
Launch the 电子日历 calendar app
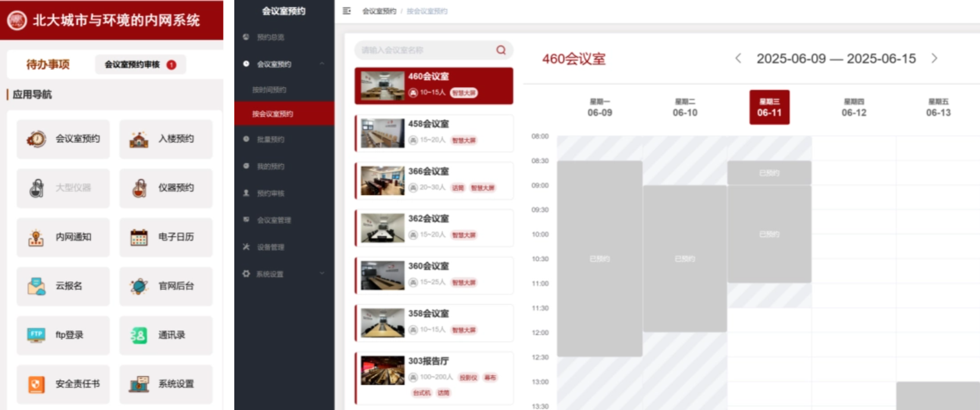click(x=166, y=237)
